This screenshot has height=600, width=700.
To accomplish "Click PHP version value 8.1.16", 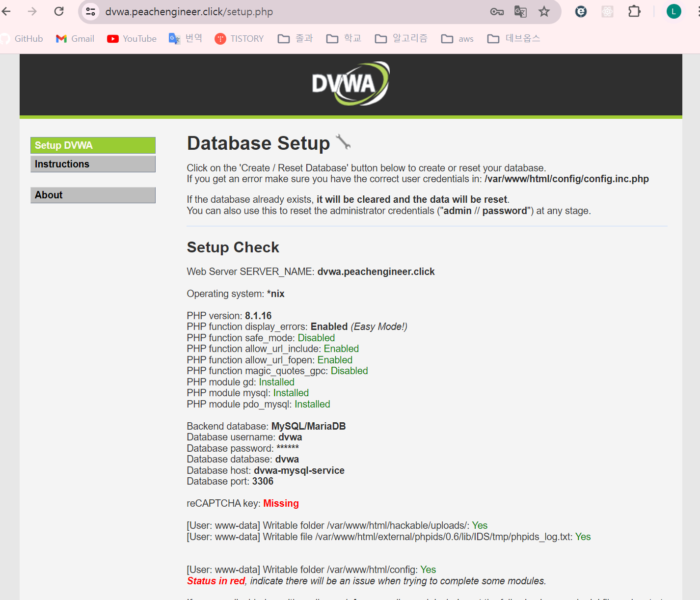I will 258,316.
